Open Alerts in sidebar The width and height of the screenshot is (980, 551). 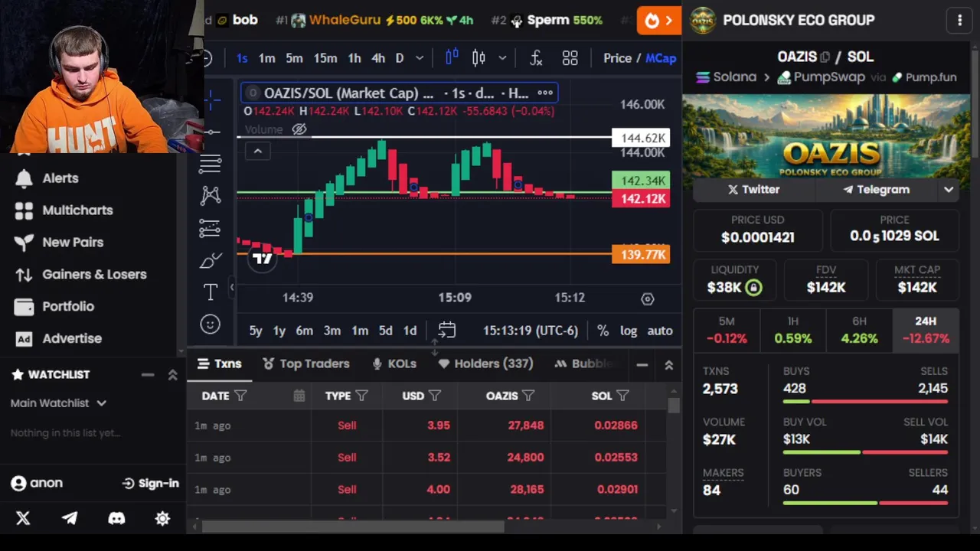click(60, 178)
